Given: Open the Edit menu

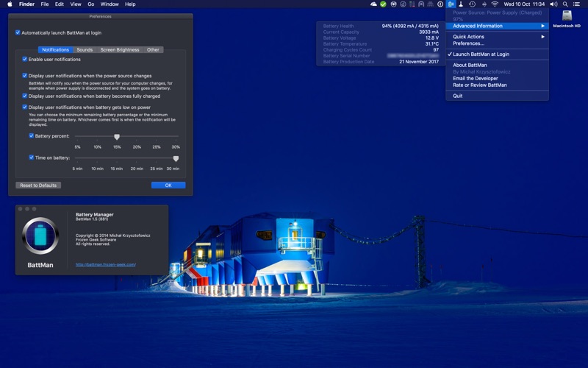Looking at the screenshot, I should pyautogui.click(x=60, y=4).
